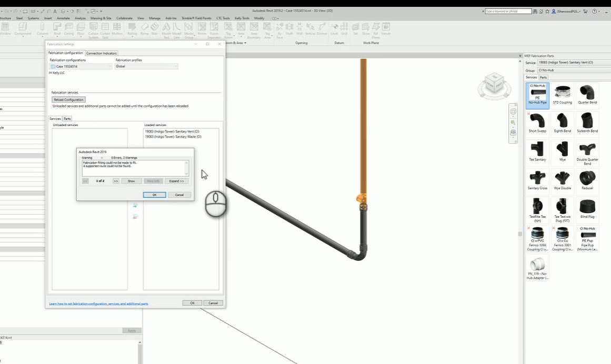Click Show in the warning dialog
Image resolution: width=611 pixels, height=364 pixels.
point(131,180)
